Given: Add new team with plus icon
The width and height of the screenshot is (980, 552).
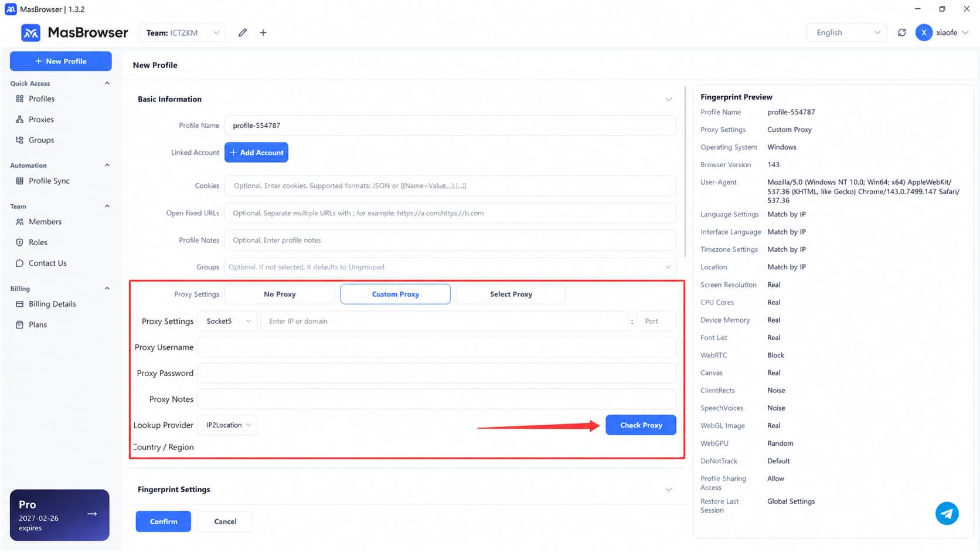Looking at the screenshot, I should coord(263,33).
